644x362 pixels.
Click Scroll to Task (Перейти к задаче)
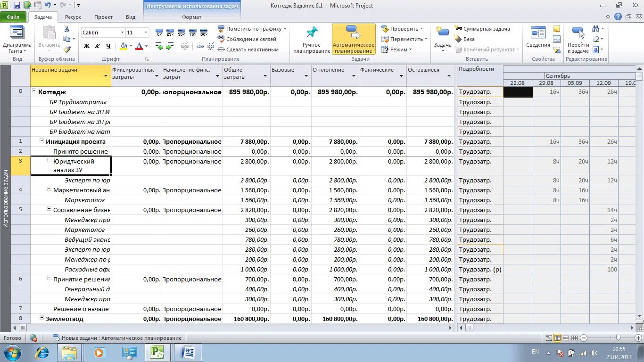(578, 40)
